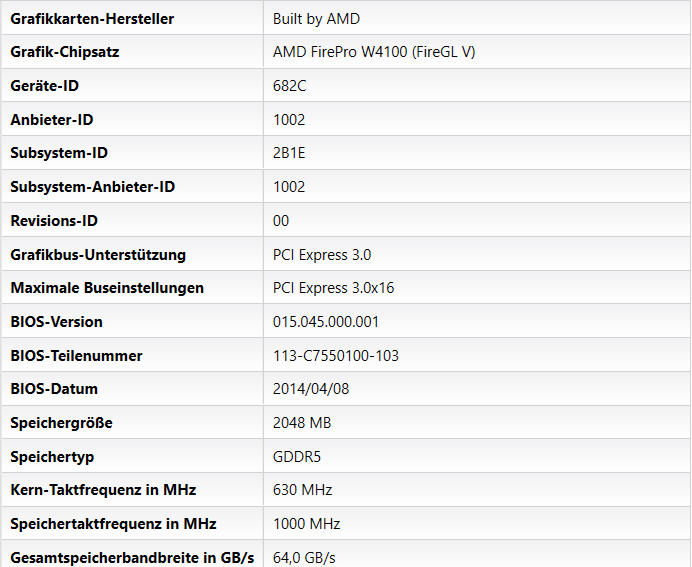Select the Maximale Buseinstellungen label
The height and width of the screenshot is (567, 692).
[x=107, y=288]
